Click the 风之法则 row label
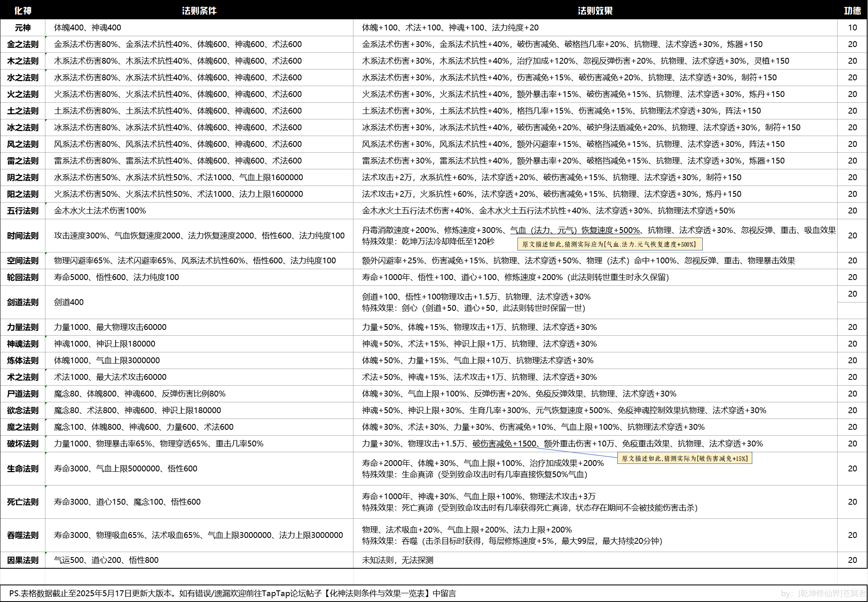The image size is (868, 602). [x=22, y=144]
